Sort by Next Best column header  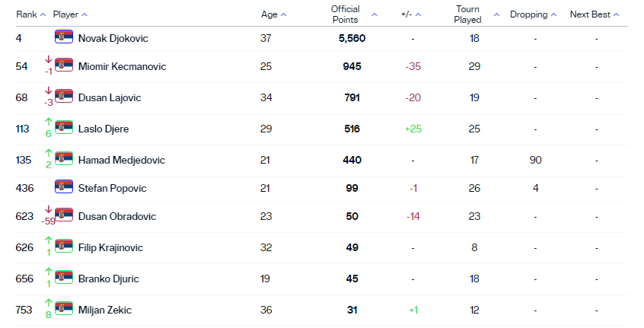[x=595, y=14]
